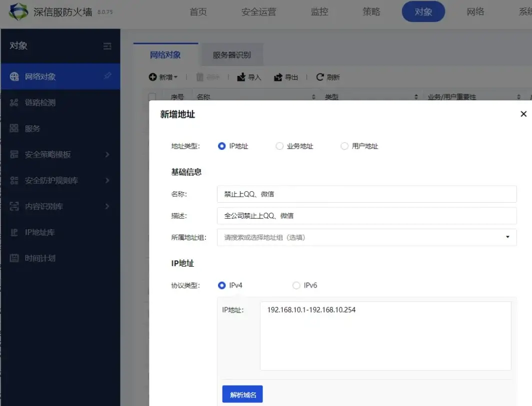Collapse the sidebar with the menu icon

tap(107, 46)
